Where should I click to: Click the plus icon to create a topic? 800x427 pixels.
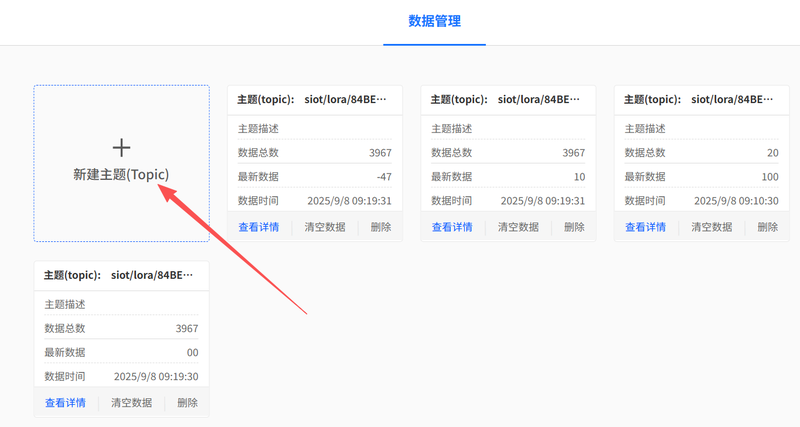tap(121, 148)
